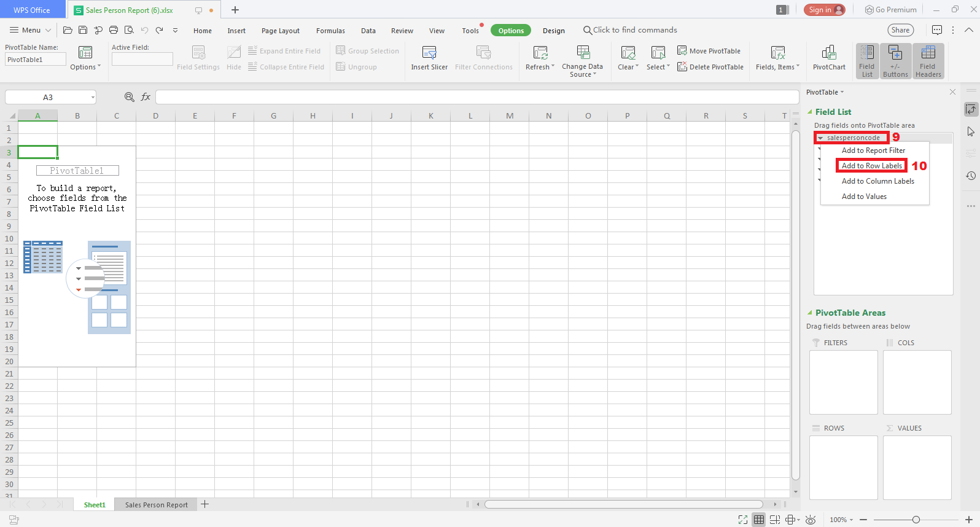Click the Undo arrow icon
This screenshot has width=980, height=527.
(x=144, y=30)
